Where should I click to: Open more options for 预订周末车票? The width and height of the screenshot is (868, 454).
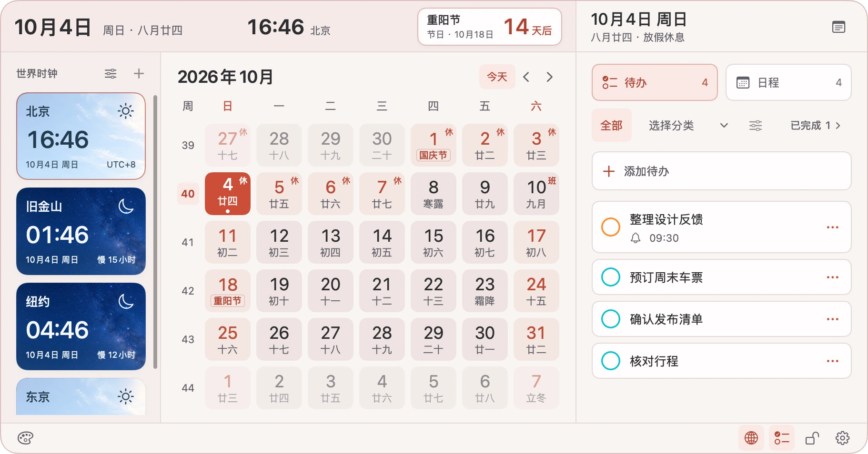pyautogui.click(x=833, y=277)
